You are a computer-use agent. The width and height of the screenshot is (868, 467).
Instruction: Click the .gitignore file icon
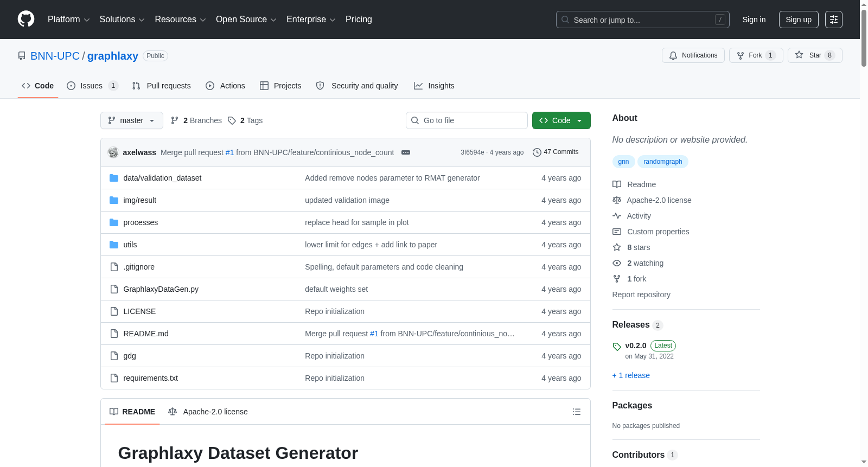114,267
